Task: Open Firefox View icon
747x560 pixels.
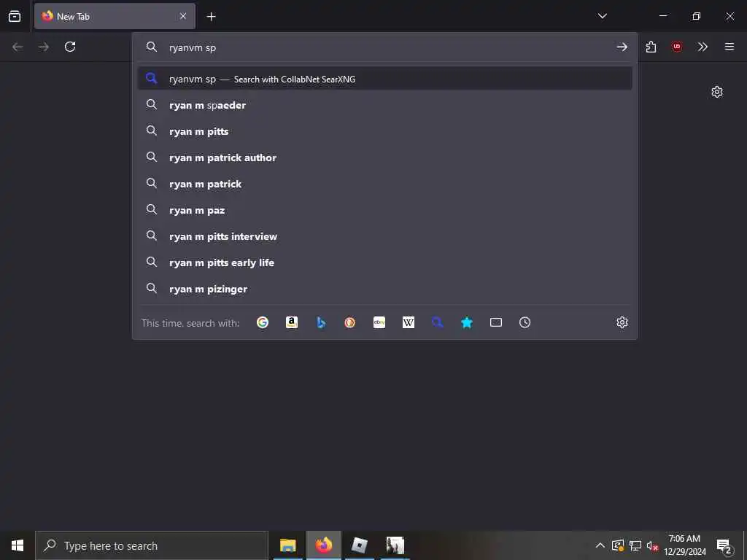Action: [x=15, y=16]
